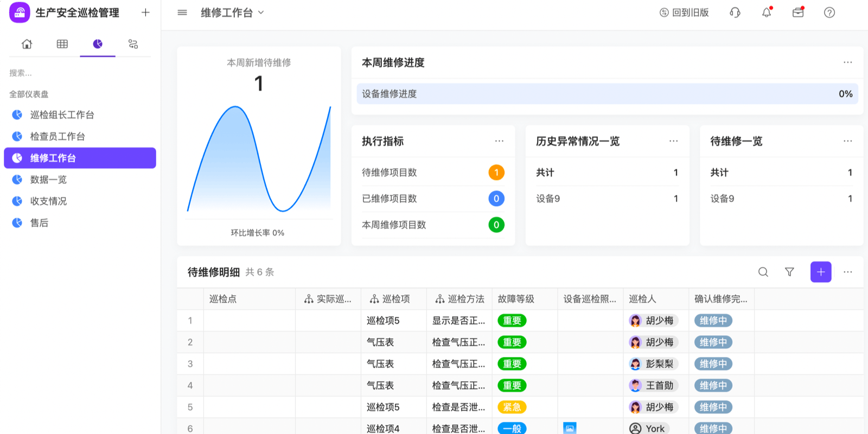Screen dimensions: 868x434
Task: Click 回到旧版 link
Action: tap(684, 12)
